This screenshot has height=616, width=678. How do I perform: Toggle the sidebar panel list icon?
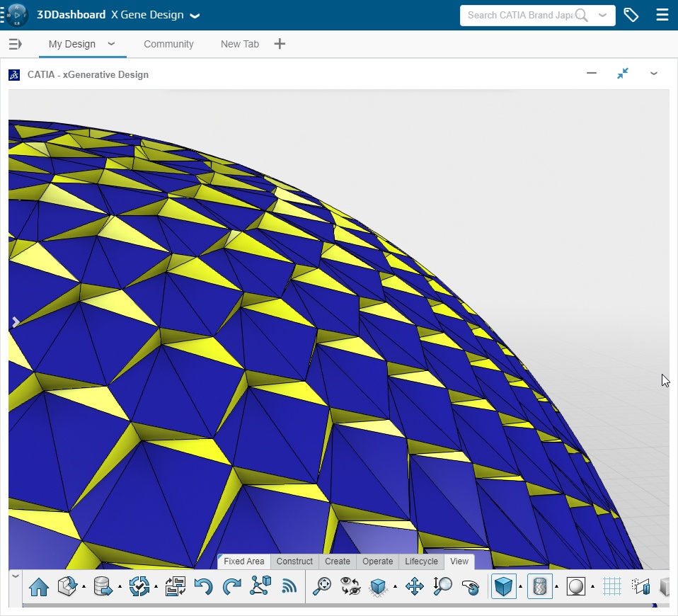pos(15,44)
